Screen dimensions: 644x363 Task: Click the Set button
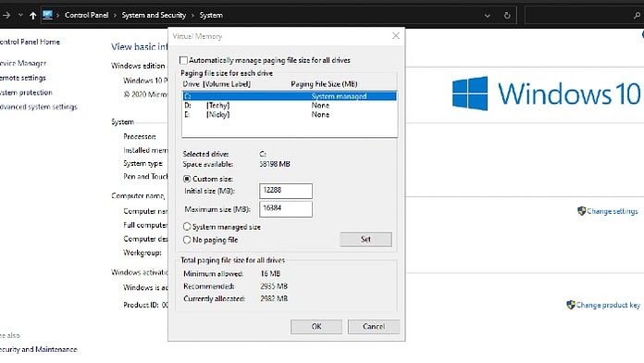click(365, 239)
